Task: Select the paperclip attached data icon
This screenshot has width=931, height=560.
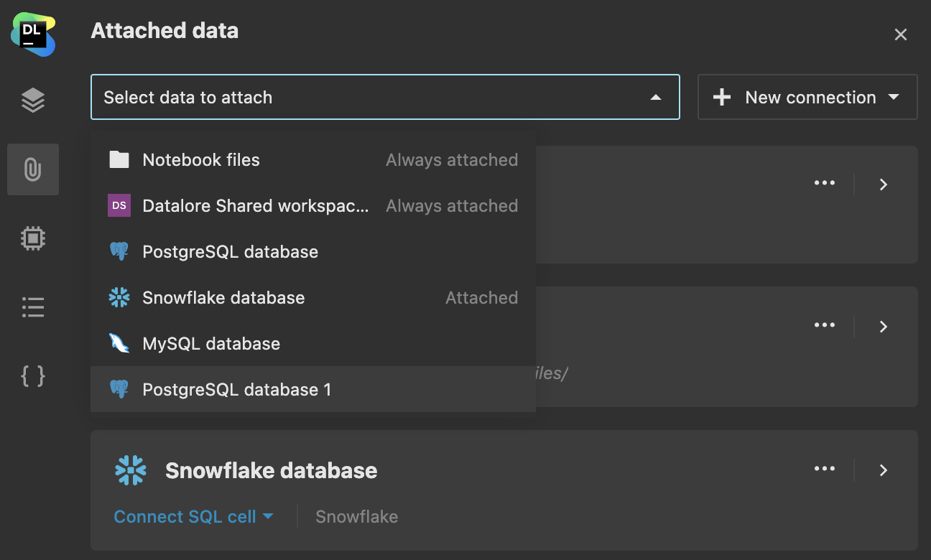Action: click(33, 170)
